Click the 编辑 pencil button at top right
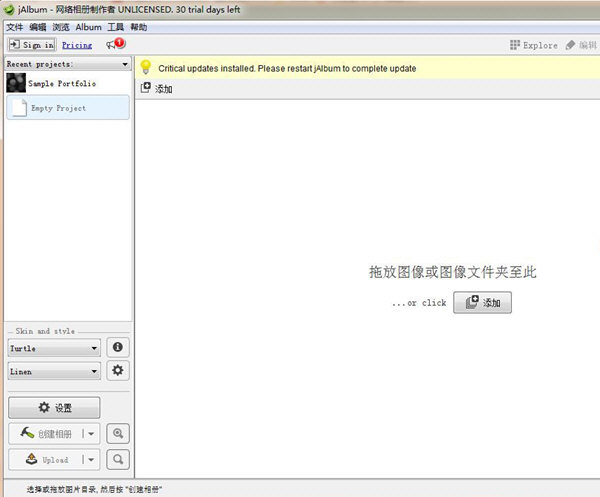This screenshot has width=600, height=497. coord(581,45)
